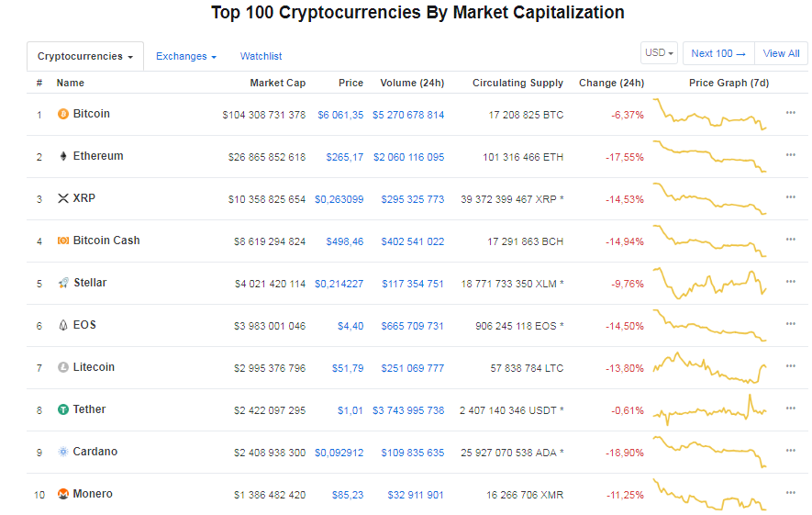Open the Exchanges dropdown menu

(186, 57)
